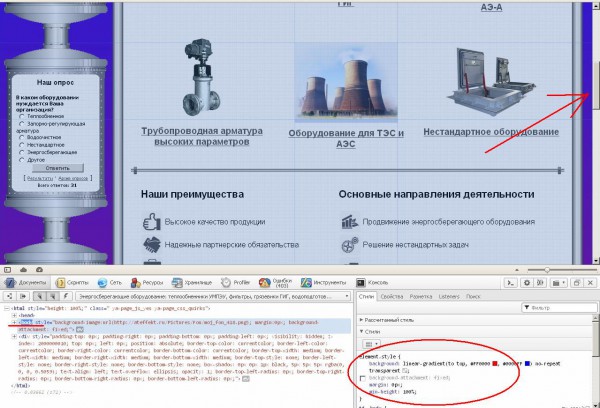Click the thumbs-up icon beside Высокое качество продукции
Viewport: 600px width, 408px height.
click(x=152, y=222)
